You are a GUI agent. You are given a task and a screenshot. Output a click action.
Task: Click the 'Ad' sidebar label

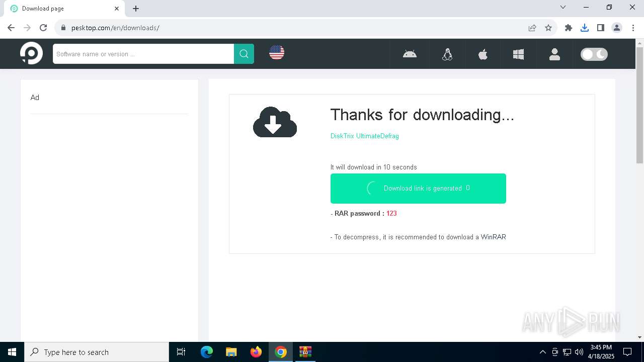pyautogui.click(x=35, y=98)
